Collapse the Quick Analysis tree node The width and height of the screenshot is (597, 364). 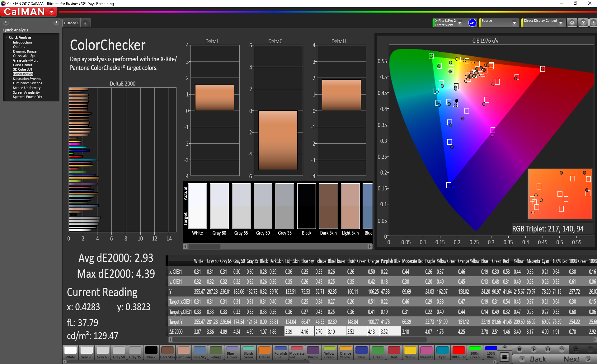point(7,37)
